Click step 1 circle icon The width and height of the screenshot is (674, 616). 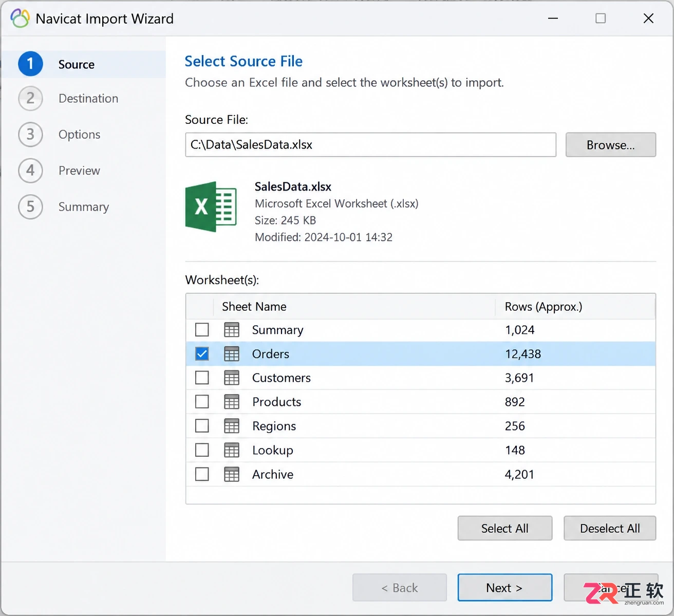[30, 64]
